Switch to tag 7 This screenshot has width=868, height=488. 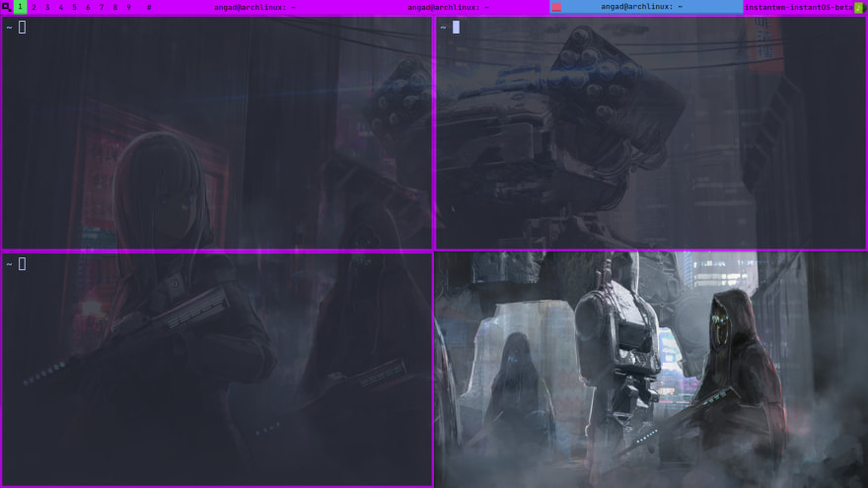(x=102, y=7)
